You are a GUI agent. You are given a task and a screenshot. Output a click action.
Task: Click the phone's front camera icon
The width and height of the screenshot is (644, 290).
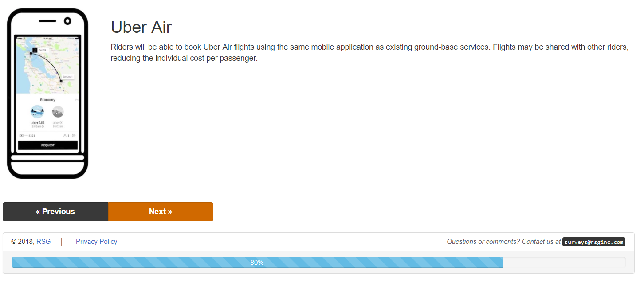click(67, 21)
